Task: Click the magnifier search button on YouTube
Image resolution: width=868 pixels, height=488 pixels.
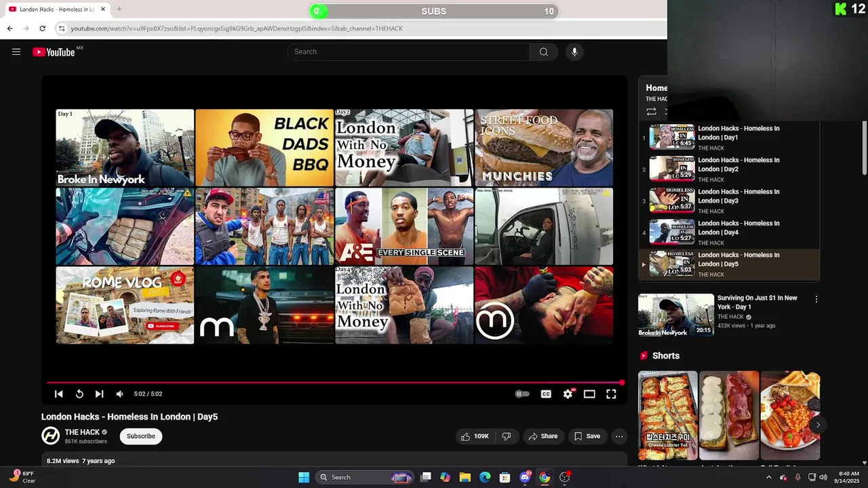Action: tap(544, 52)
